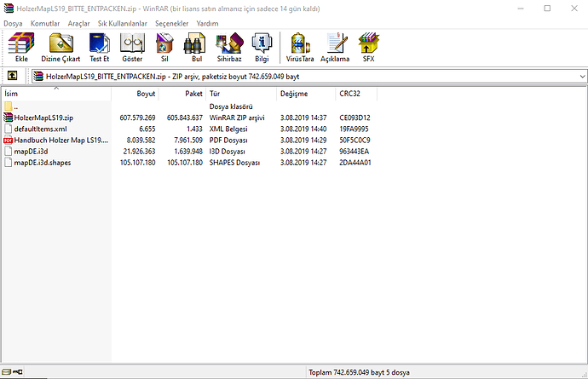Viewport: 588px width, 379px height.
Task: Select mapDE.i3d.shapes file name
Action: point(43,163)
